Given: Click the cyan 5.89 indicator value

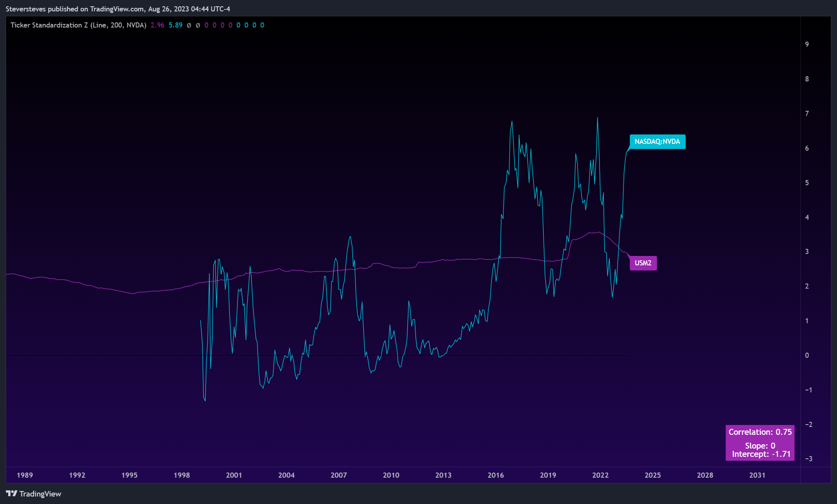Looking at the screenshot, I should pyautogui.click(x=176, y=25).
